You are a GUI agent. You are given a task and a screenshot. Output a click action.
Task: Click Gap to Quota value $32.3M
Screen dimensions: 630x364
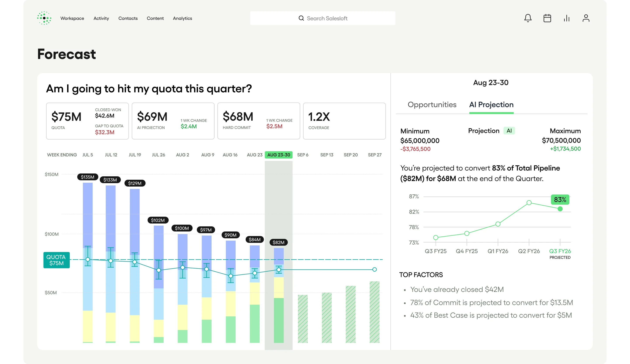point(105,132)
